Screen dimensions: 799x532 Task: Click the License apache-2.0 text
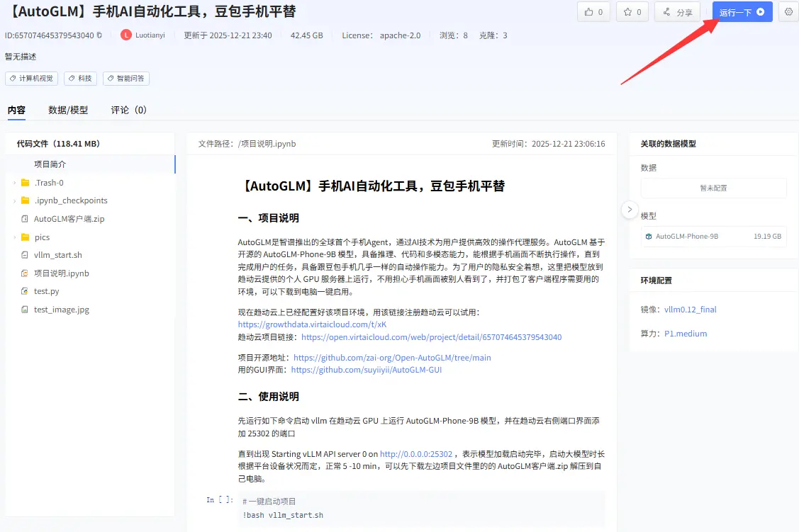point(381,35)
